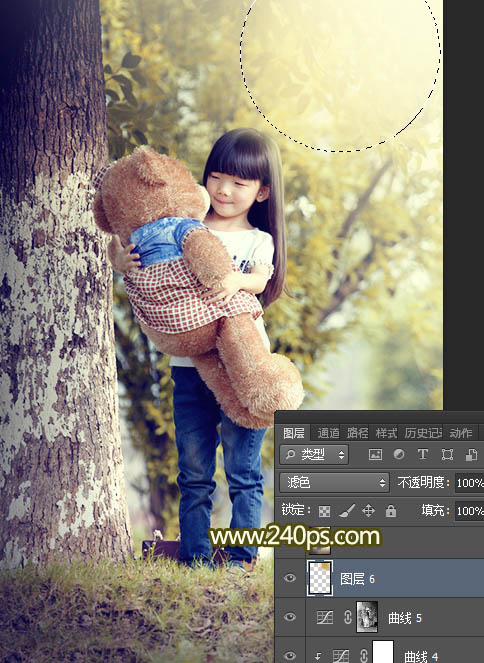This screenshot has width=484, height=663.
Task: Switch to the 通道 tab
Action: 328,433
